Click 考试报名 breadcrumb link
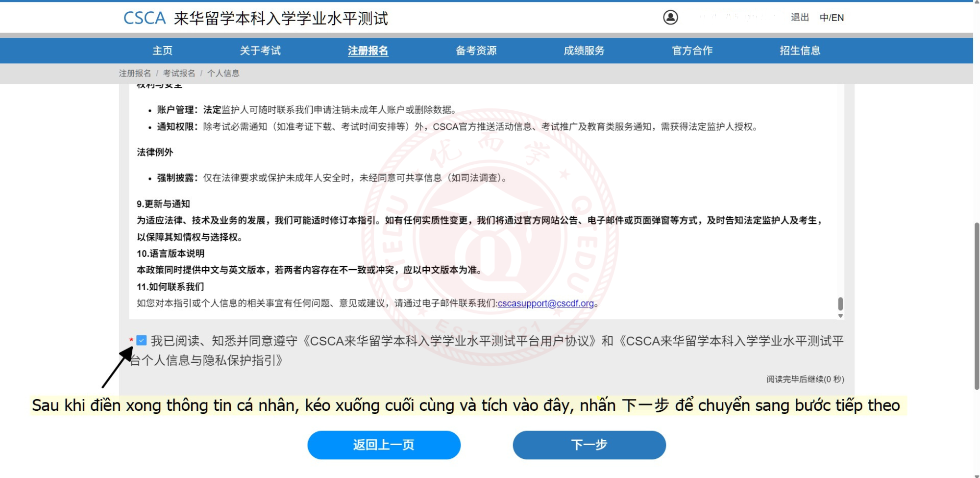The image size is (980, 478). (x=179, y=73)
